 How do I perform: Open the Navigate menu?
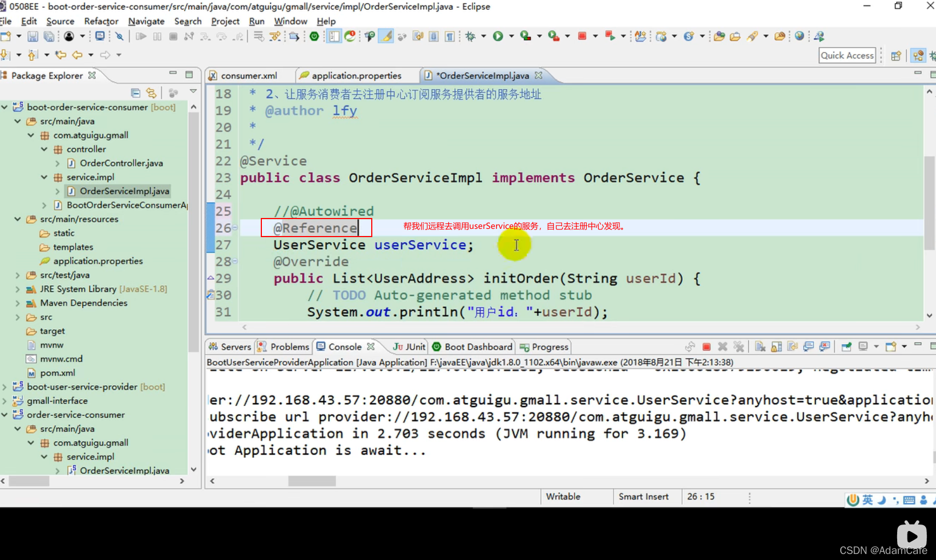pos(147,21)
